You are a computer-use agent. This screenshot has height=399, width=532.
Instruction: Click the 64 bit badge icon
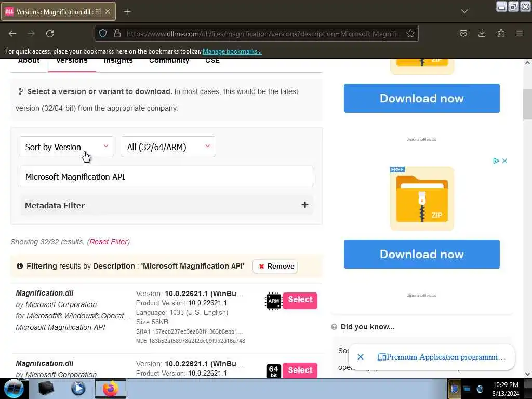(273, 371)
